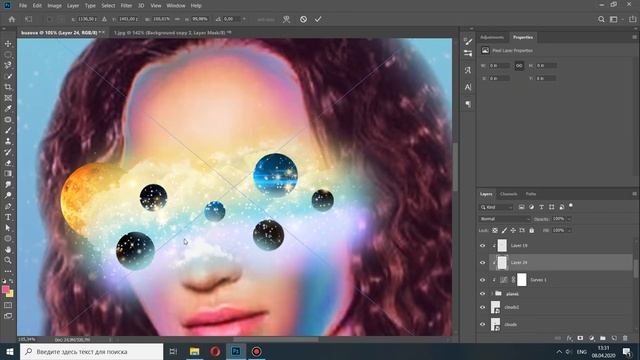Select the Zoom tool

point(8,260)
